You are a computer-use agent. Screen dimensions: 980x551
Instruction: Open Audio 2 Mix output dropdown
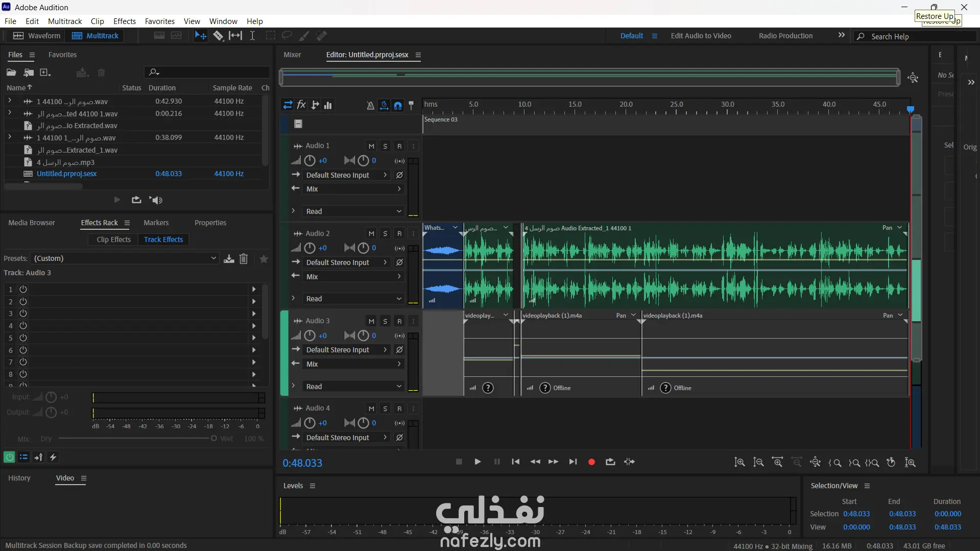pos(353,277)
